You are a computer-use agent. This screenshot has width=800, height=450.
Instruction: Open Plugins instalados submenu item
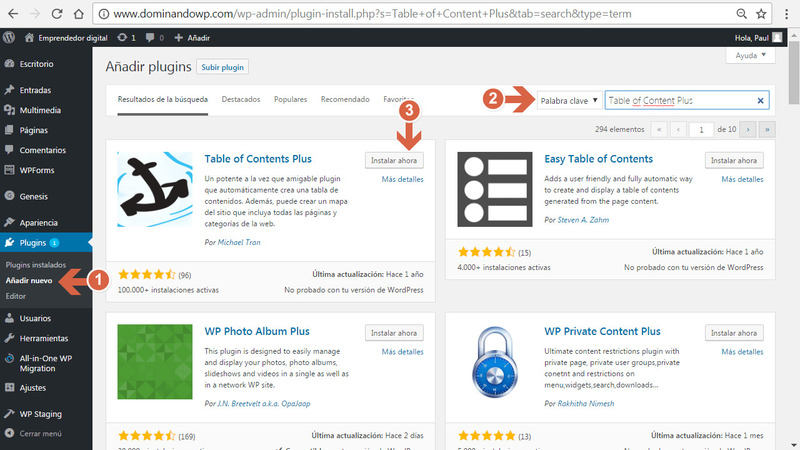(x=36, y=265)
